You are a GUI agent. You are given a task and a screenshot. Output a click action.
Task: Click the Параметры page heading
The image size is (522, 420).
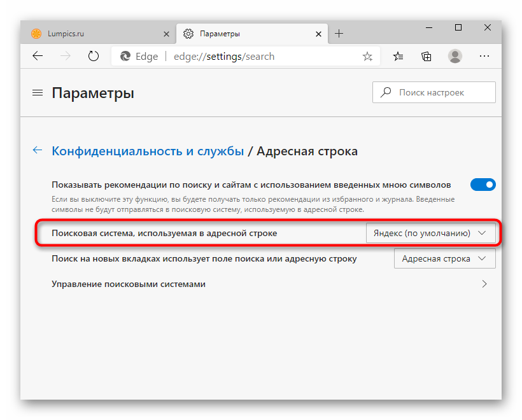(x=93, y=93)
